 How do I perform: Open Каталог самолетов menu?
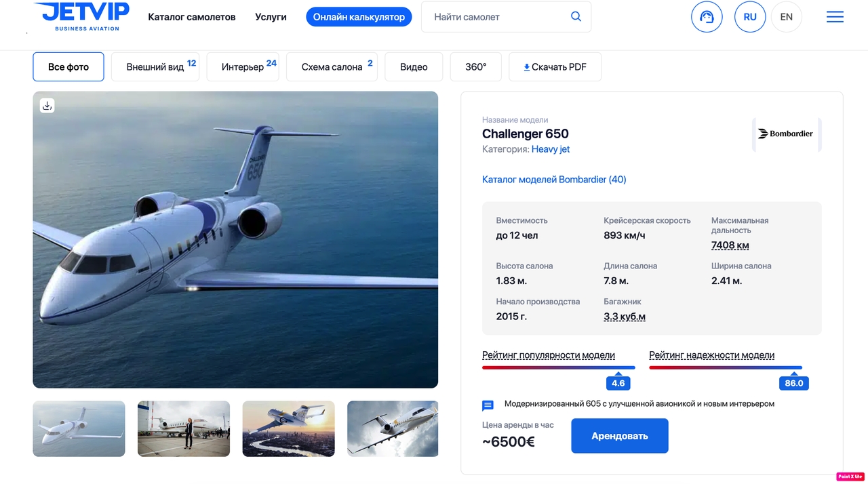point(192,17)
